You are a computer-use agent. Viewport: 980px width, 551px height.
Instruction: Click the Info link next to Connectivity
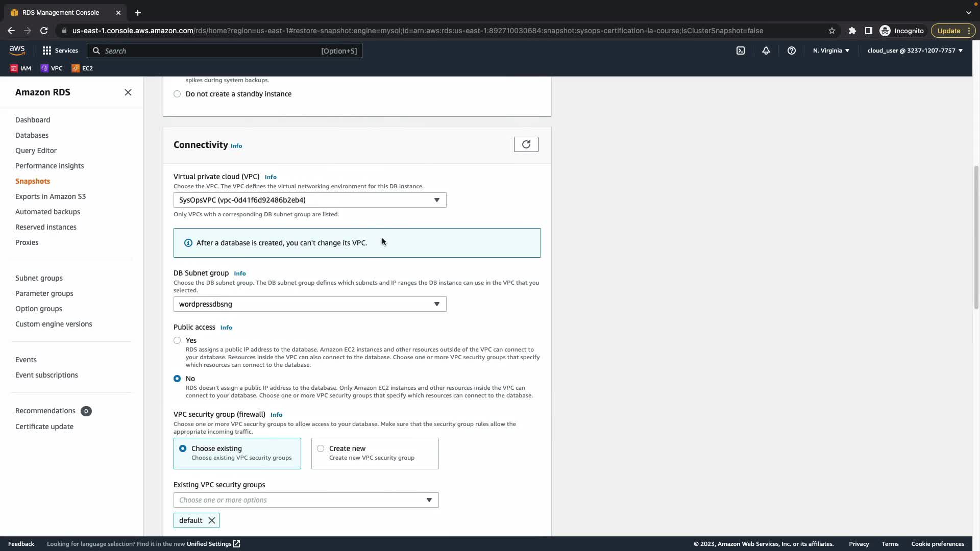(236, 146)
